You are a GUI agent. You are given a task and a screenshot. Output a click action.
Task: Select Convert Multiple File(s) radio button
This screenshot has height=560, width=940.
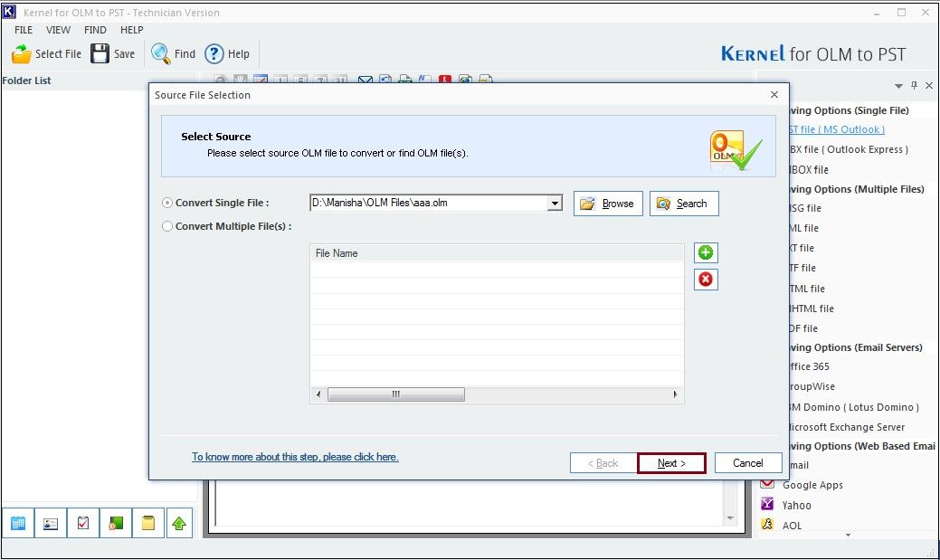coord(167,226)
